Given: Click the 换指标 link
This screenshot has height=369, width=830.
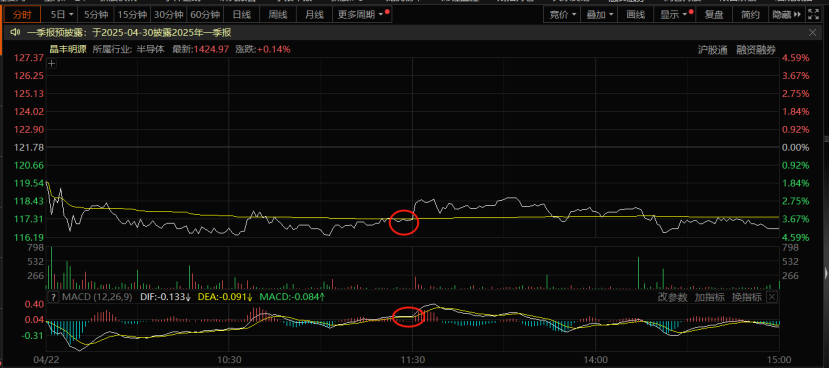Looking at the screenshot, I should point(746,297).
